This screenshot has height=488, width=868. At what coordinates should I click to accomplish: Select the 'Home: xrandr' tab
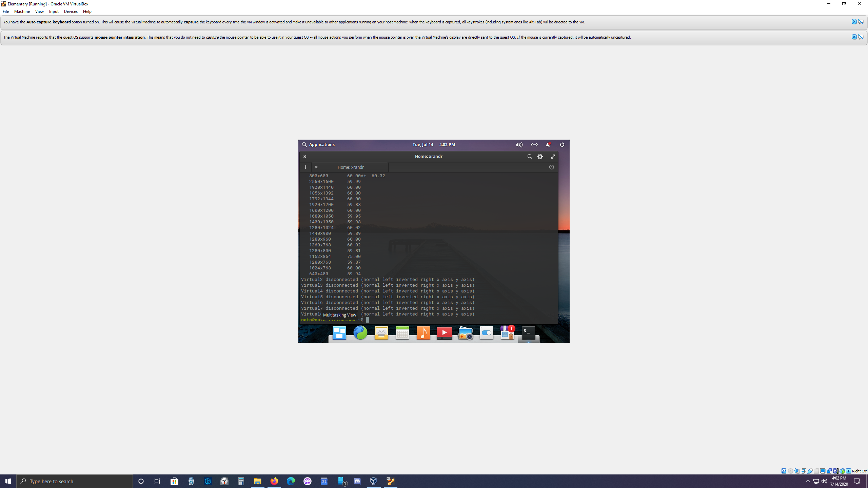point(351,167)
